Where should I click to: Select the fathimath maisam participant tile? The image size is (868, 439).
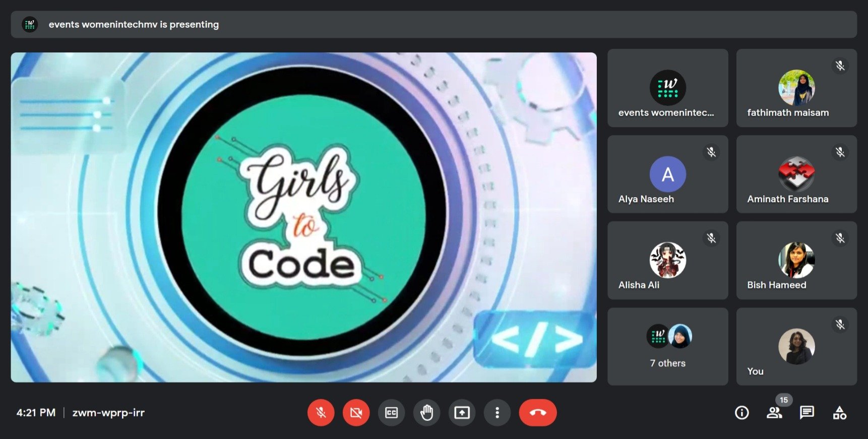796,88
